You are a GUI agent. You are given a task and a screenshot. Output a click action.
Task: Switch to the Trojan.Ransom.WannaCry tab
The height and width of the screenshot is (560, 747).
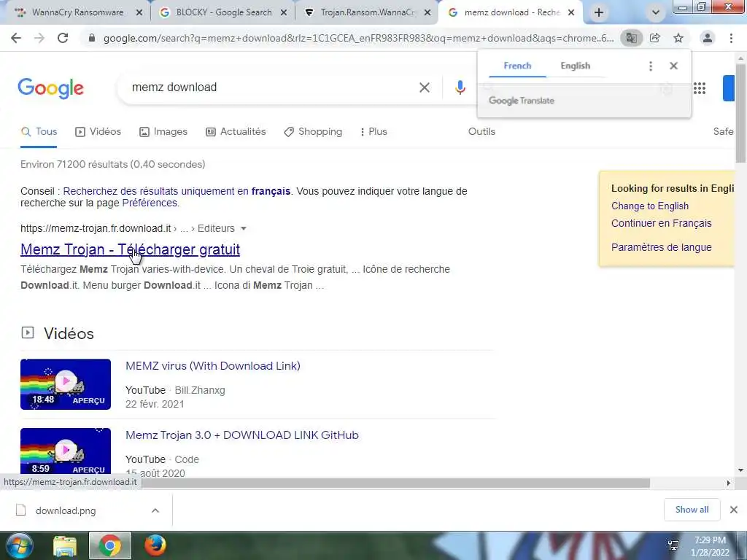point(368,12)
